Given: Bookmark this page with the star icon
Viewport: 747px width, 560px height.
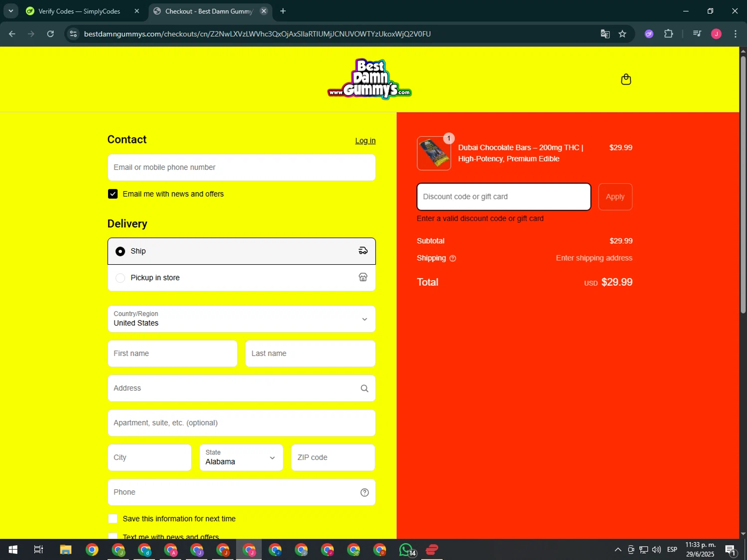Looking at the screenshot, I should click(622, 34).
